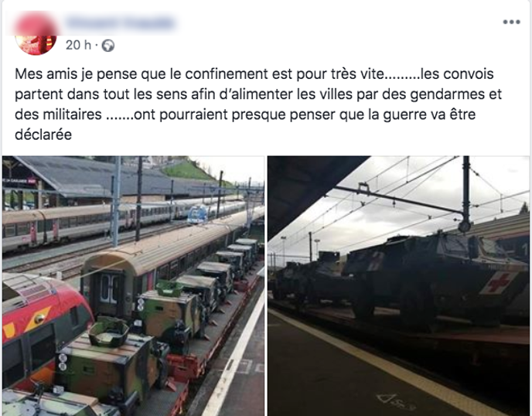532x416 pixels.
Task: Click the words 'des militaires' in the post
Action: coord(58,114)
